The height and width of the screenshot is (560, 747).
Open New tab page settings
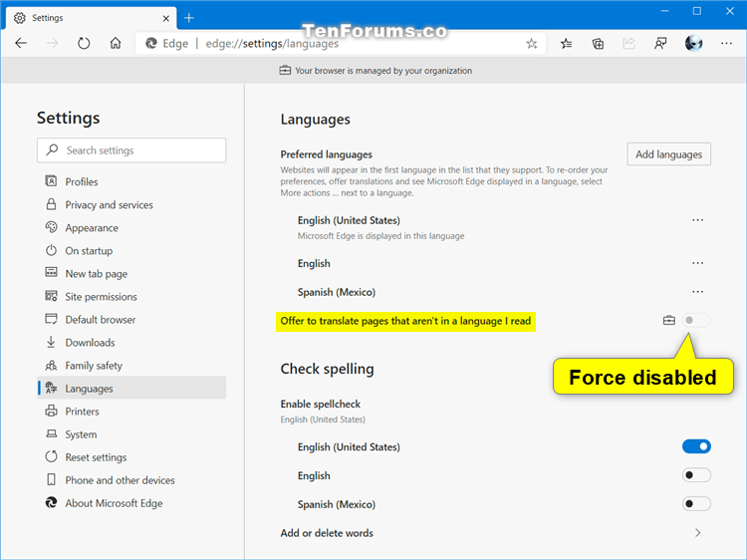131,274
